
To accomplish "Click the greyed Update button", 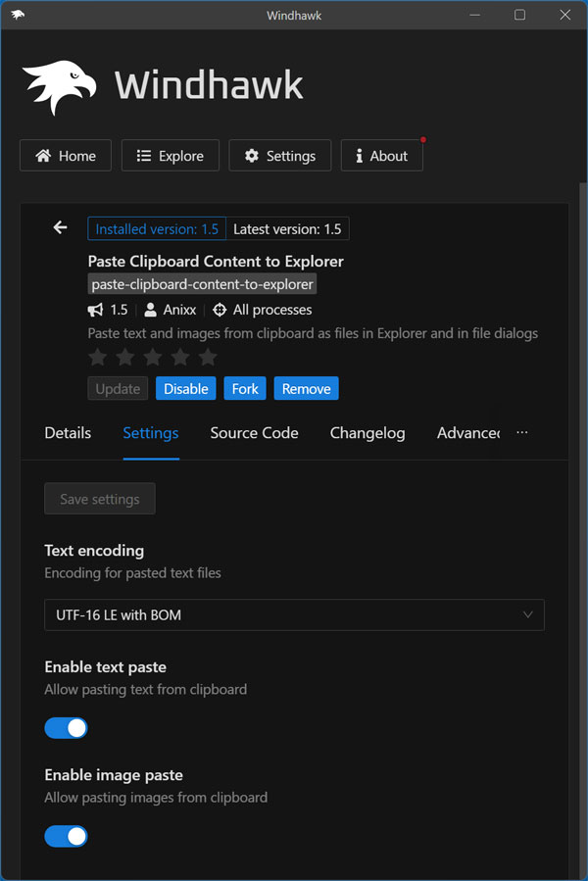I will coord(118,389).
